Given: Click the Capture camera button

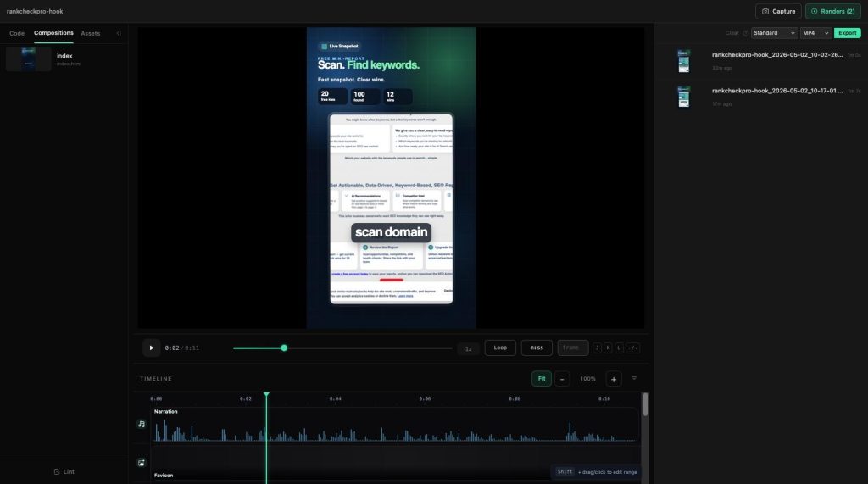Looking at the screenshot, I should pyautogui.click(x=778, y=11).
